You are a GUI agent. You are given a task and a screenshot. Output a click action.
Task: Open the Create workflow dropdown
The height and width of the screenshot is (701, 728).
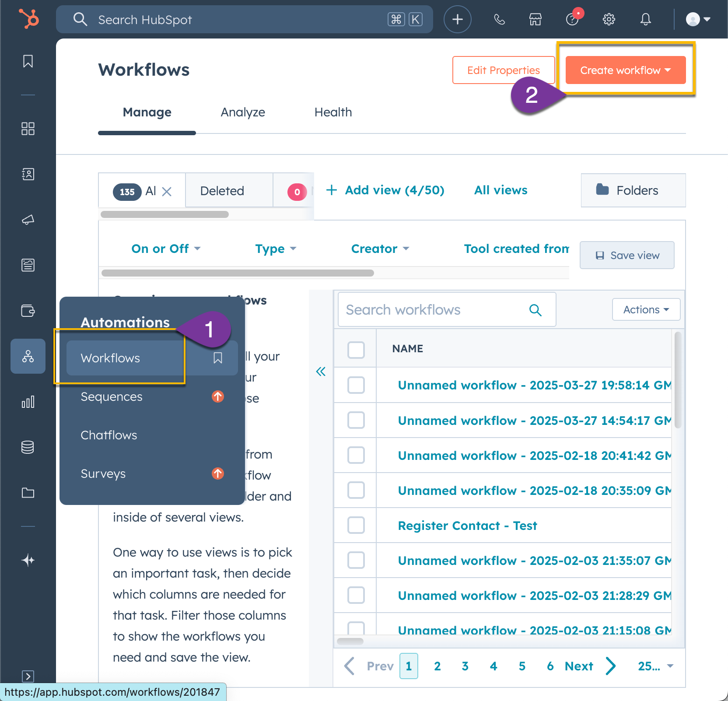point(626,70)
